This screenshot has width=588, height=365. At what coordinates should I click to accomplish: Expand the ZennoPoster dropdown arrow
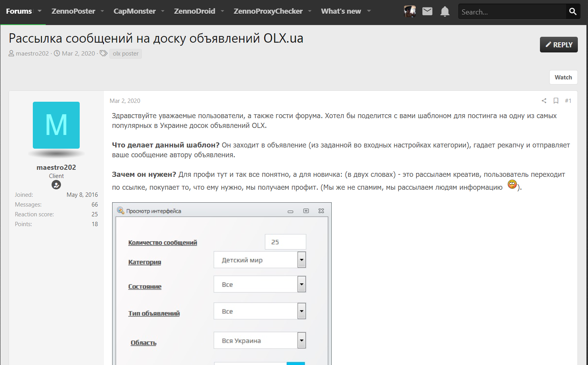click(102, 11)
